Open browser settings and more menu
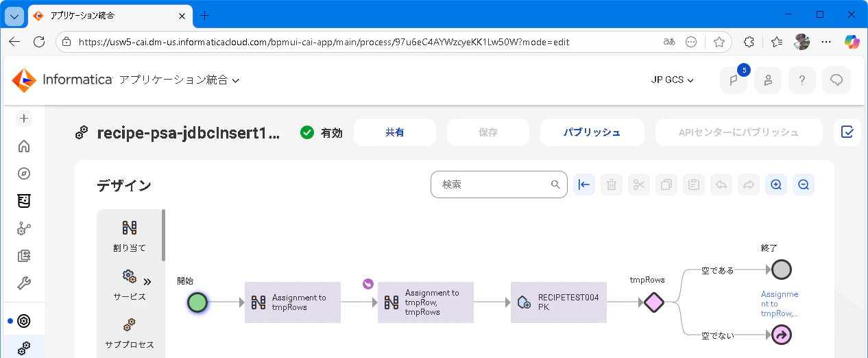This screenshot has width=868, height=358. point(826,42)
